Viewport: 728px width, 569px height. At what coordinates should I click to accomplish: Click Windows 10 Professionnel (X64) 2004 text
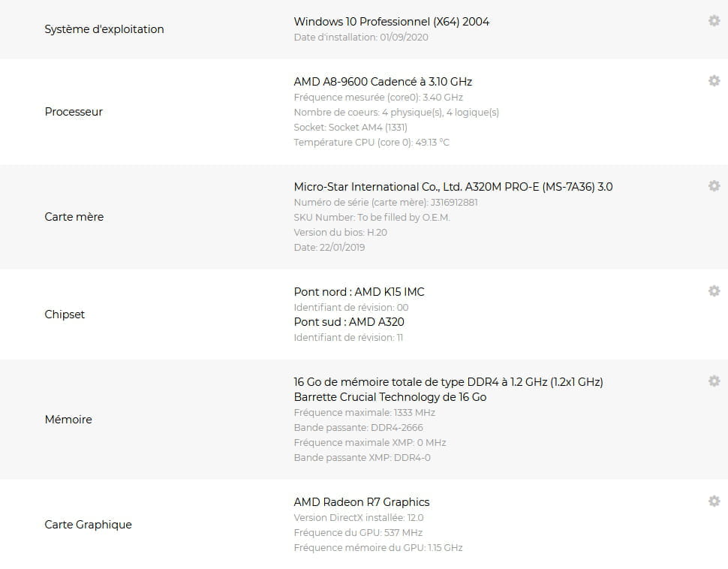point(391,22)
